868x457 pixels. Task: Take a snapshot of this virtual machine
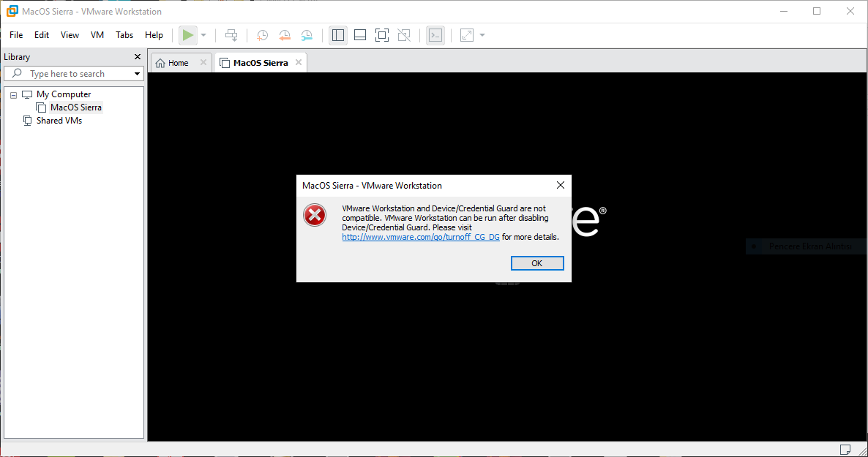click(263, 35)
